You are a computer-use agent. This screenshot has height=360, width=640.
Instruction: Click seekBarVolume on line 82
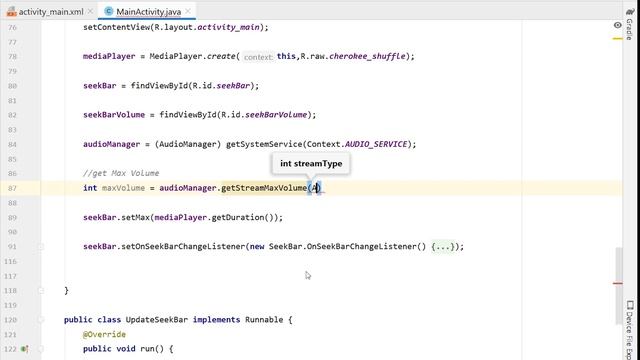pyautogui.click(x=114, y=115)
